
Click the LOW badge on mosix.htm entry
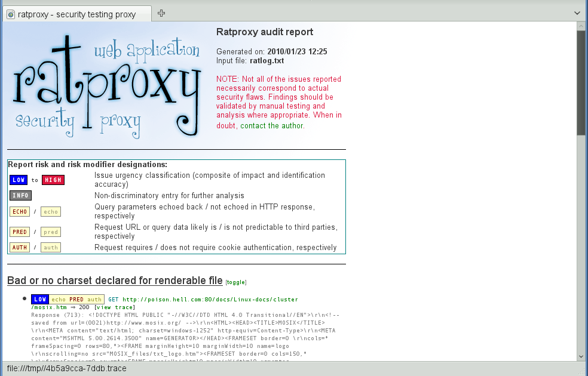coord(40,299)
